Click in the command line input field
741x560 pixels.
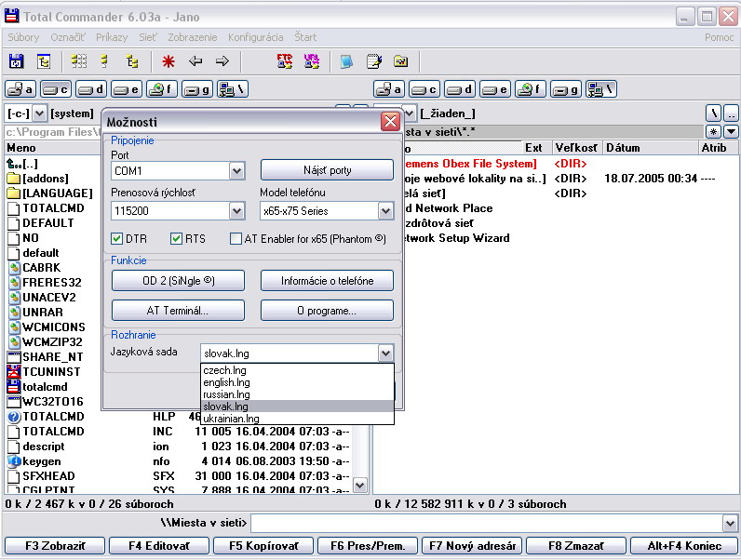click(487, 523)
